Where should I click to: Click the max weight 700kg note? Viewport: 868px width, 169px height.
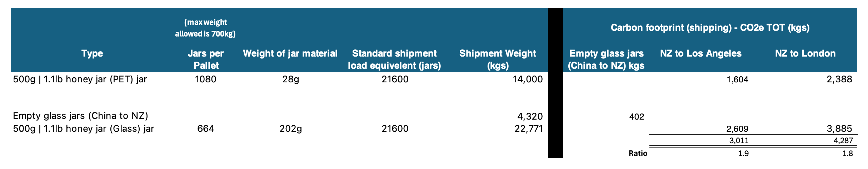click(205, 28)
